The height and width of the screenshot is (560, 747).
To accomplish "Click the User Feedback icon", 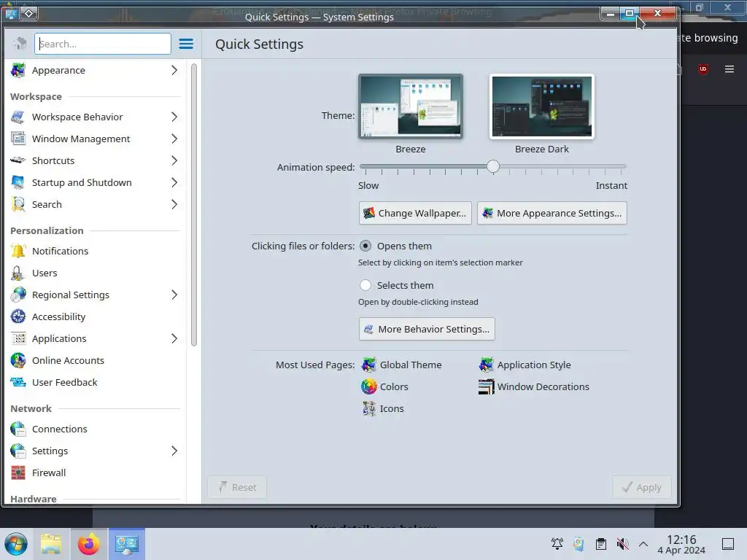I will click(x=18, y=382).
